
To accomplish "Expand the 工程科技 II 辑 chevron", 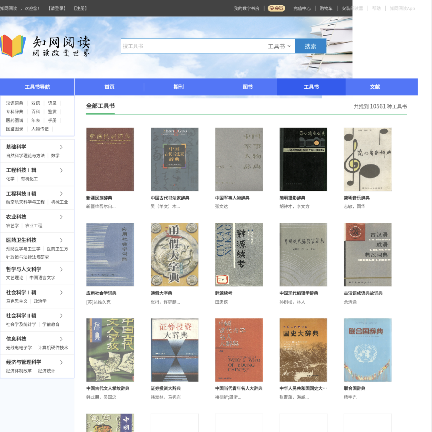I will [61, 193].
